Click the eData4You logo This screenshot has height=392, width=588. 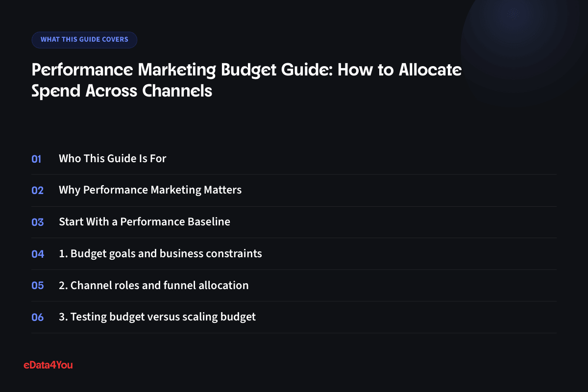pyautogui.click(x=48, y=365)
